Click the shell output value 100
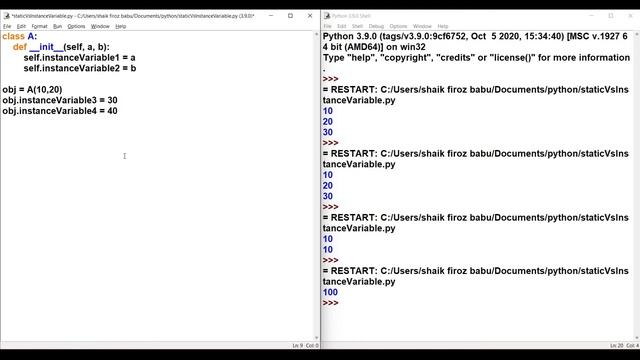This screenshot has height=360, width=640. point(330,292)
